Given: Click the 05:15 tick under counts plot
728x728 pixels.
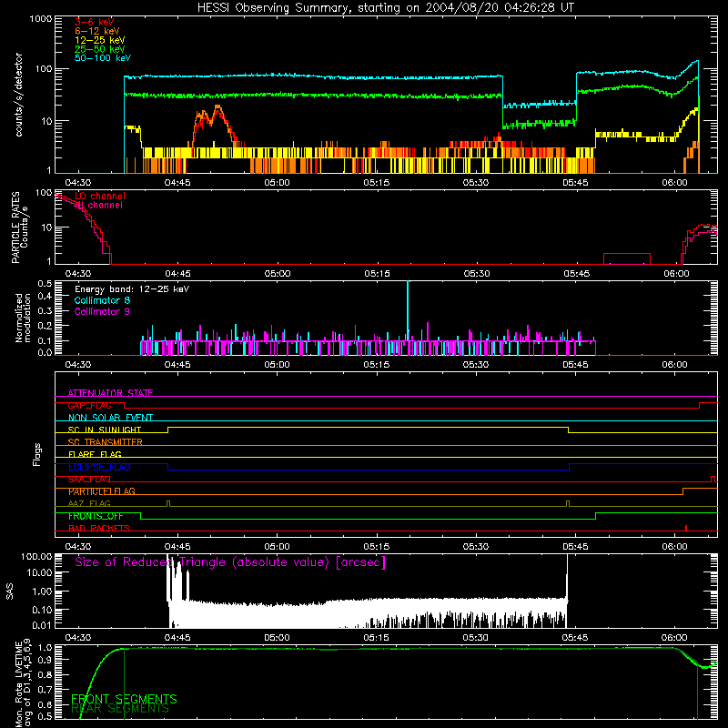Looking at the screenshot, I should (377, 183).
